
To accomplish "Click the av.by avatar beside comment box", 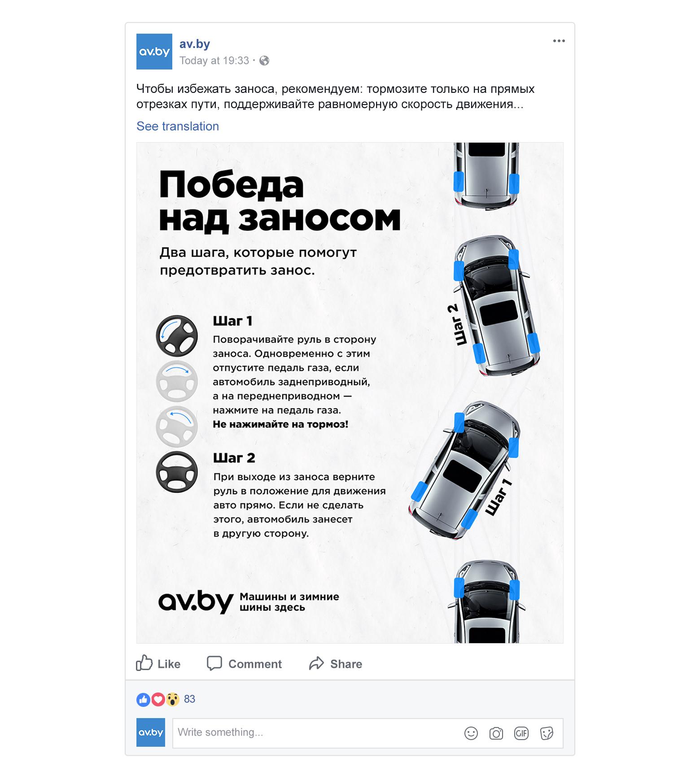I will point(151,732).
